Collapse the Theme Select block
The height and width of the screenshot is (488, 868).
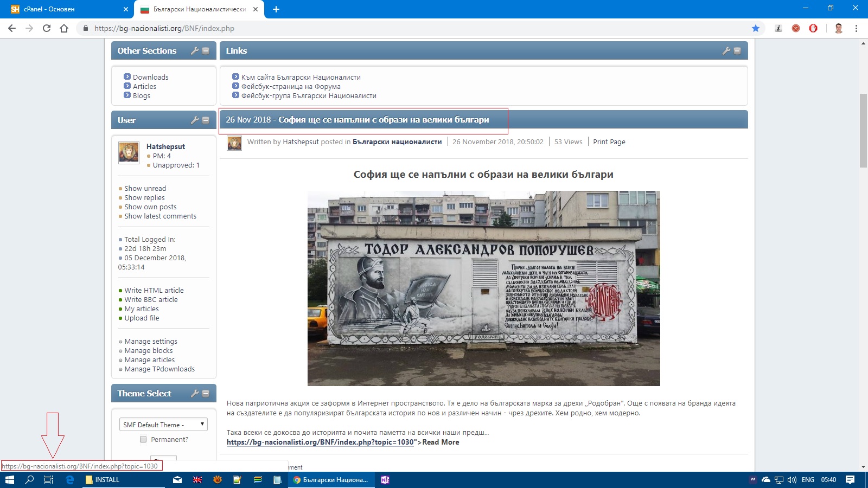tap(206, 393)
